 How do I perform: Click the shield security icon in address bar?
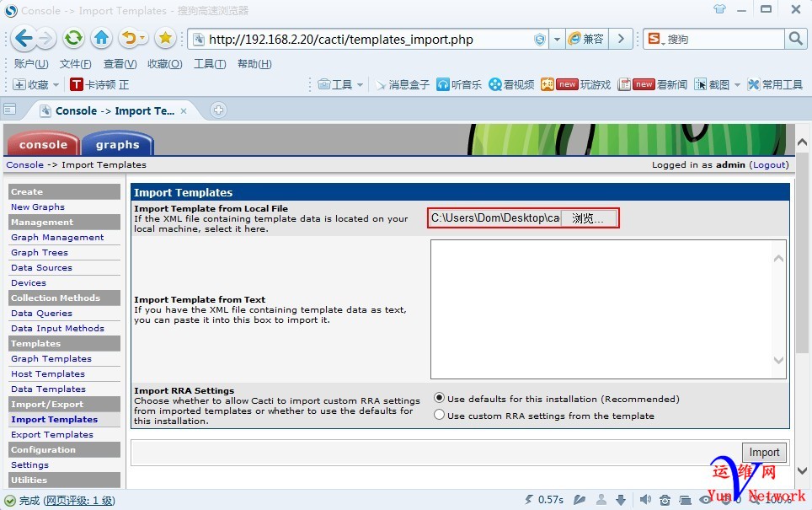pyautogui.click(x=540, y=40)
